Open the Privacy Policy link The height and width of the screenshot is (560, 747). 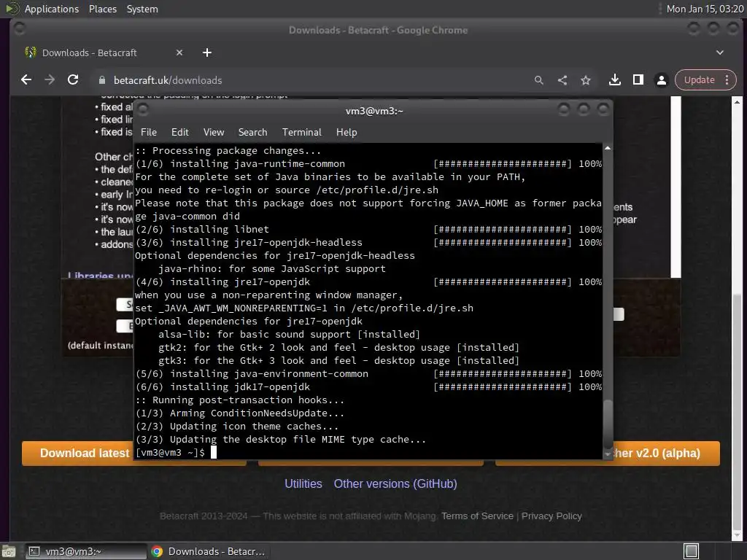[551, 516]
